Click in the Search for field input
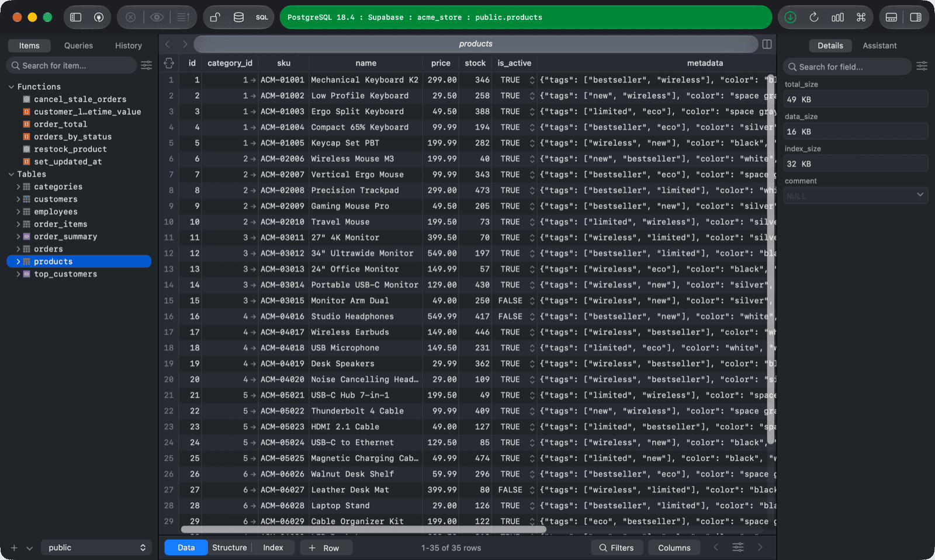 point(847,67)
